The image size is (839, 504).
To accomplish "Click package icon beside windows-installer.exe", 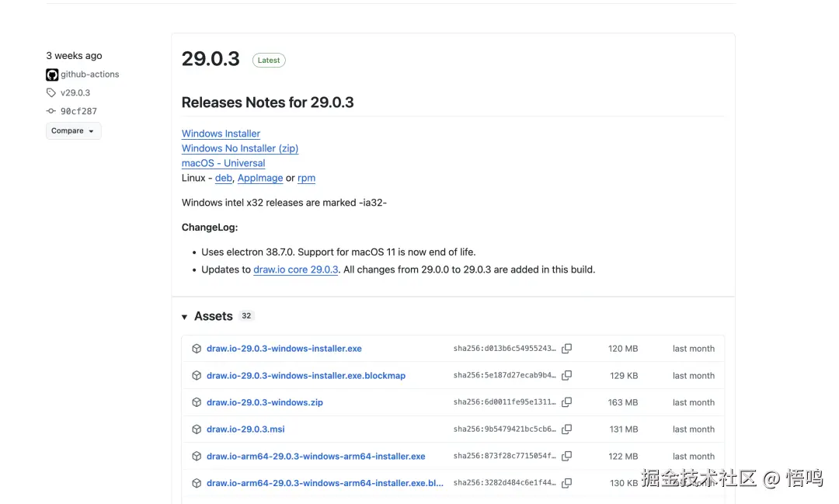I will [197, 349].
